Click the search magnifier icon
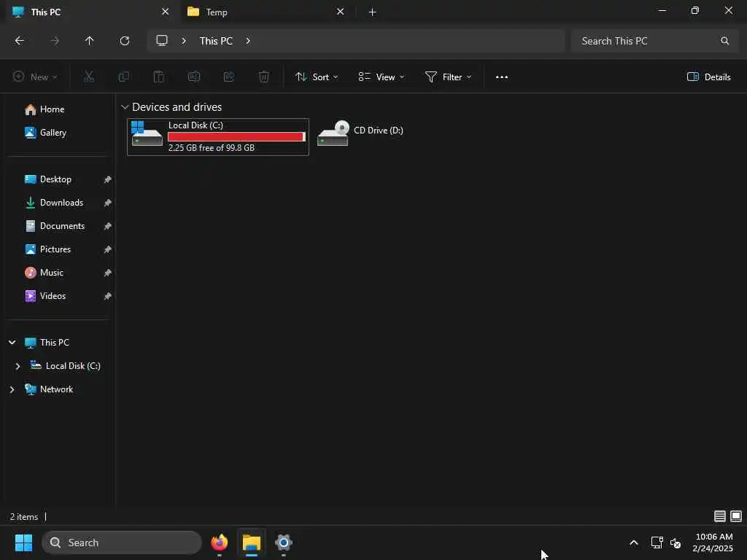The height and width of the screenshot is (560, 747). [x=724, y=41]
